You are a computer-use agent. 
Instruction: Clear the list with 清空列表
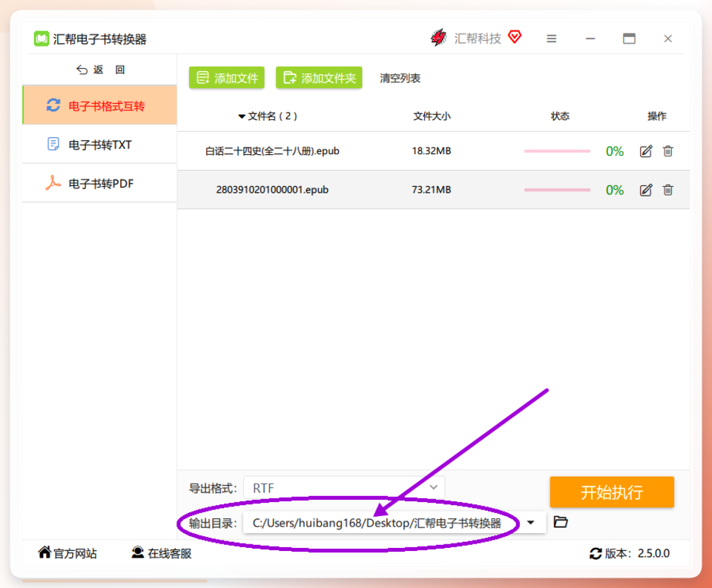400,78
